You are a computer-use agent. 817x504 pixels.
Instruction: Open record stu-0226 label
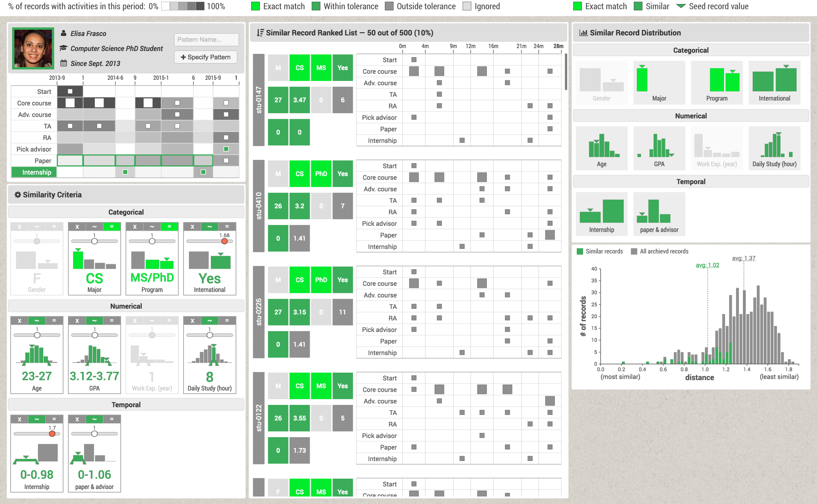click(259, 312)
